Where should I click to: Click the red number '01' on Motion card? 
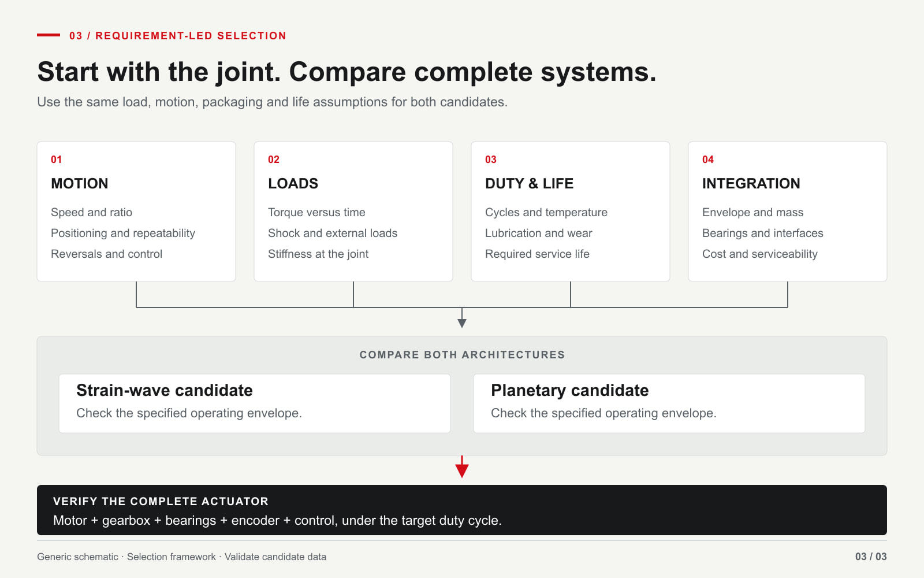click(x=56, y=160)
